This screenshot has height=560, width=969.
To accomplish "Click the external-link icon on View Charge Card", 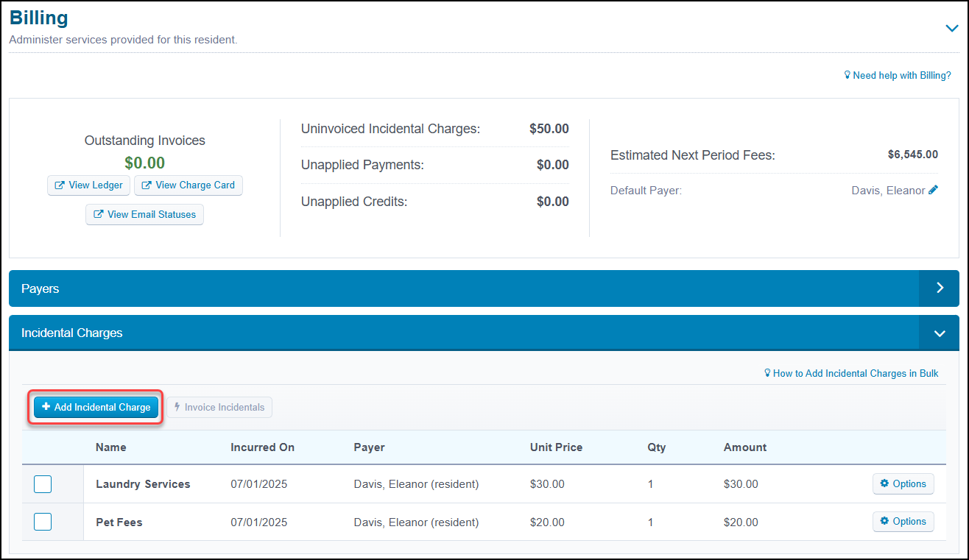I will point(147,185).
